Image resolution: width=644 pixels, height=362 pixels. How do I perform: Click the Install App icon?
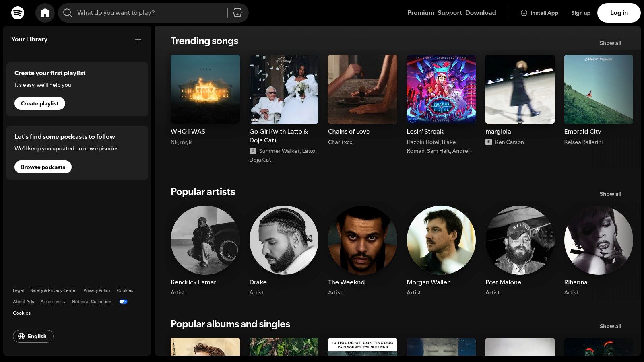[524, 13]
